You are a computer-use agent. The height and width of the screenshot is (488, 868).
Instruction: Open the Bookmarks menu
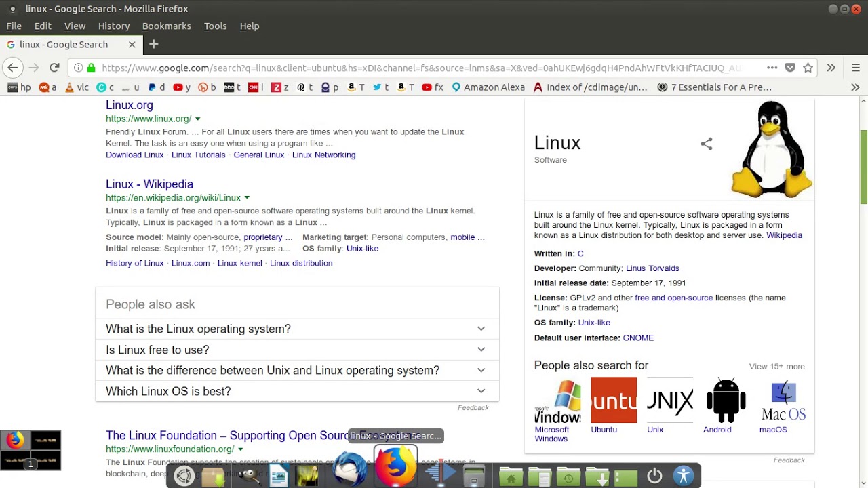166,26
